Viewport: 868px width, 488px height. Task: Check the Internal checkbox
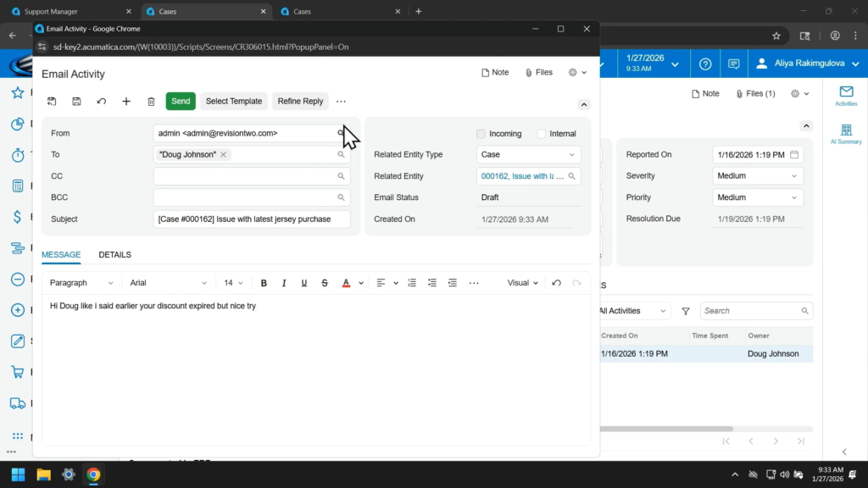[542, 134]
